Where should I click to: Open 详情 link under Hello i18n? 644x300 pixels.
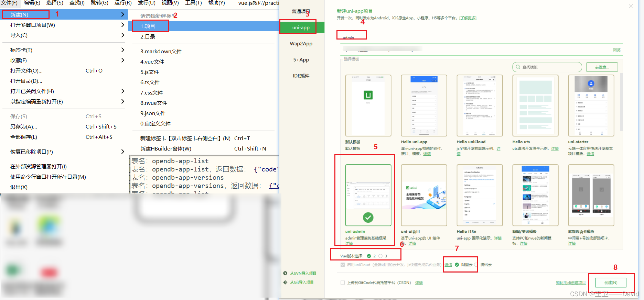[498, 238]
